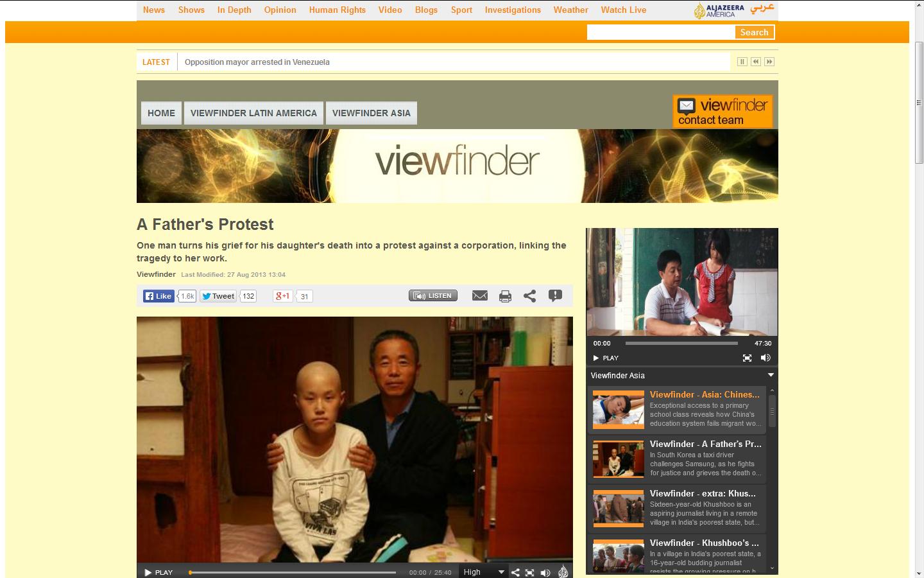Select the A Father's Protest playlist thumbnail
The width and height of the screenshot is (924, 578).
(618, 459)
